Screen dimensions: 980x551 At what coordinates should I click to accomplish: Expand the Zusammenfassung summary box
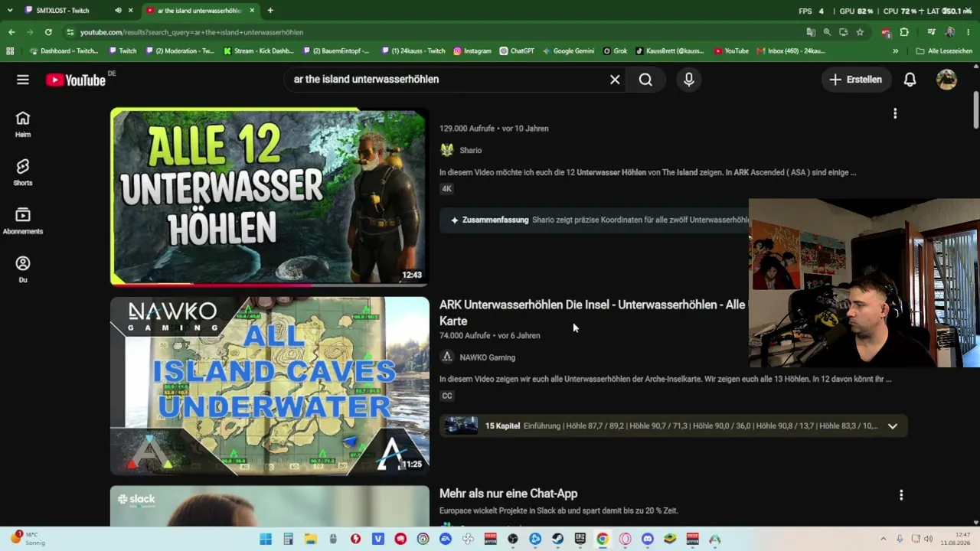pyautogui.click(x=594, y=220)
